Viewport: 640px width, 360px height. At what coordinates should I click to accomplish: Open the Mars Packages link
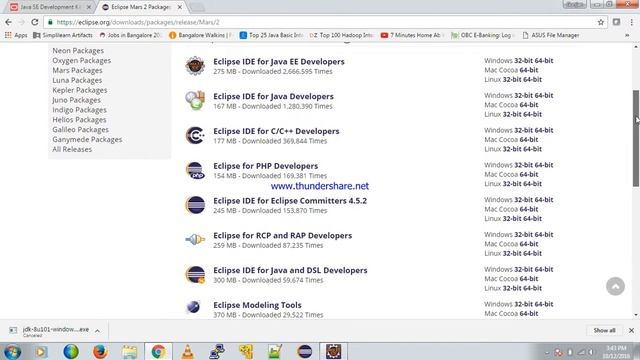click(x=77, y=70)
